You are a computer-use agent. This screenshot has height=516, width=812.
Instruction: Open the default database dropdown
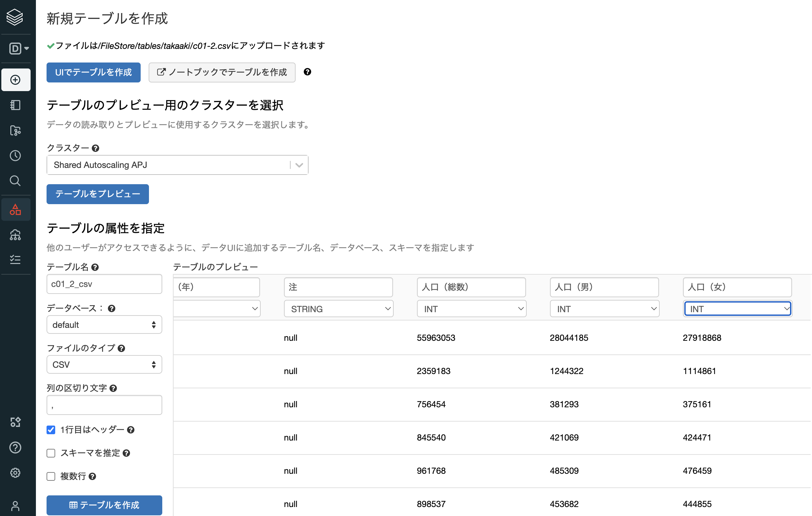point(104,325)
